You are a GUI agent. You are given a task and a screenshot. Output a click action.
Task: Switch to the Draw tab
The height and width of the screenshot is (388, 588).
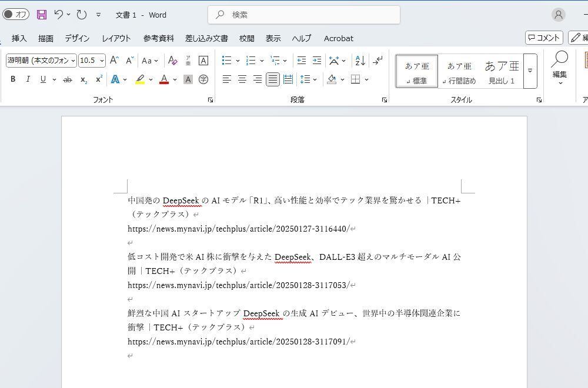pyautogui.click(x=46, y=38)
